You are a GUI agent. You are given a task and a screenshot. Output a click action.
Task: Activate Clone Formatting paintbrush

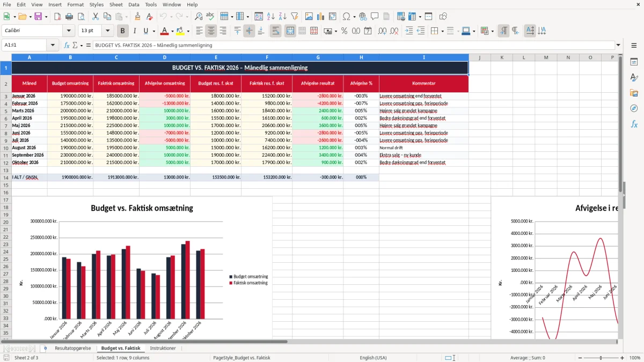click(x=137, y=17)
